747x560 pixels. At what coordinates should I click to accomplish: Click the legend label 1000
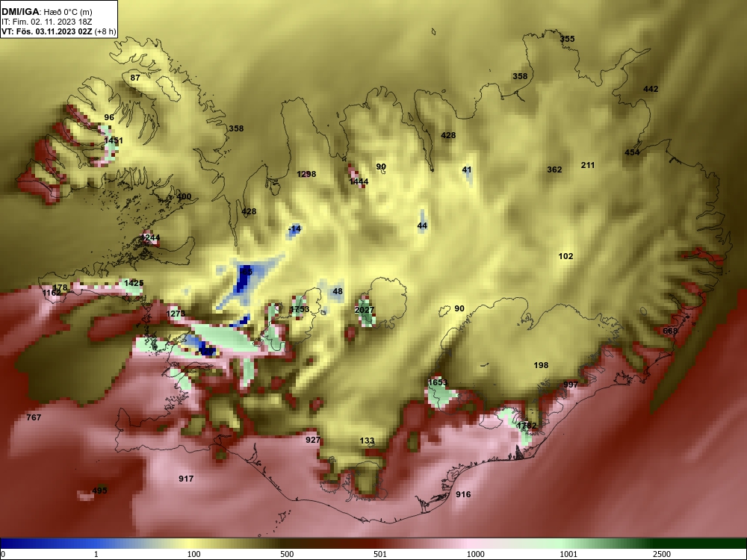476,554
